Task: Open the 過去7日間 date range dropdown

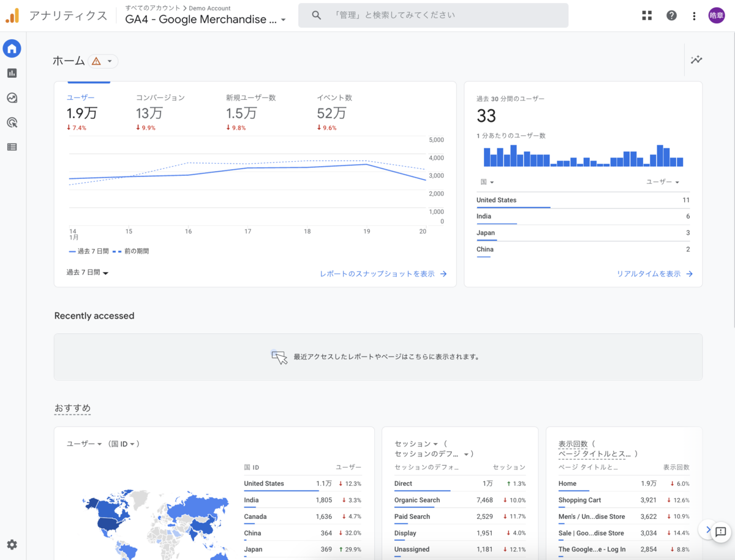Action: click(x=88, y=273)
